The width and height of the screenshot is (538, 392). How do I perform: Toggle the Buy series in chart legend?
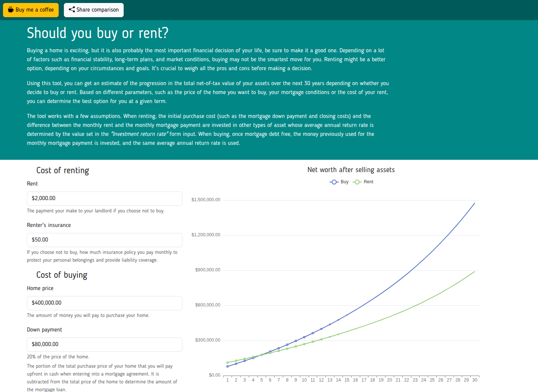coord(339,182)
